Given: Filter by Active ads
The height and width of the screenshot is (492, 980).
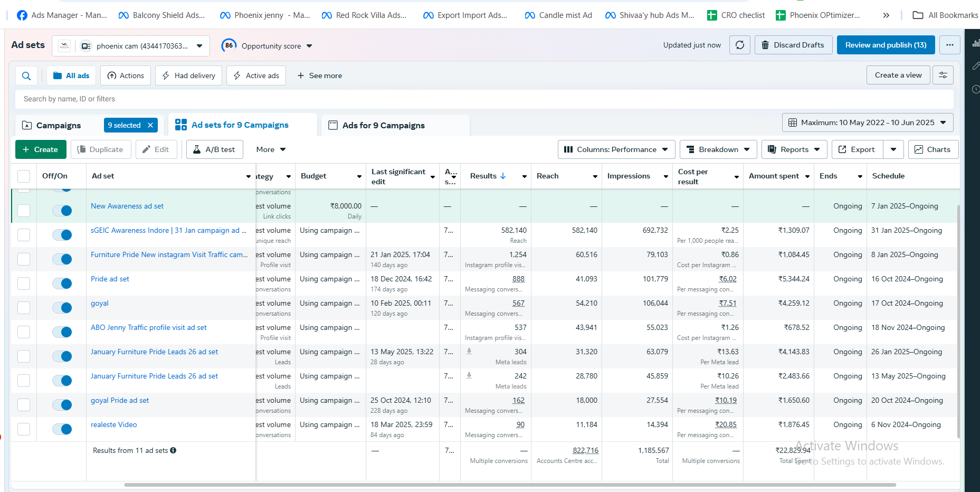Looking at the screenshot, I should (x=256, y=75).
